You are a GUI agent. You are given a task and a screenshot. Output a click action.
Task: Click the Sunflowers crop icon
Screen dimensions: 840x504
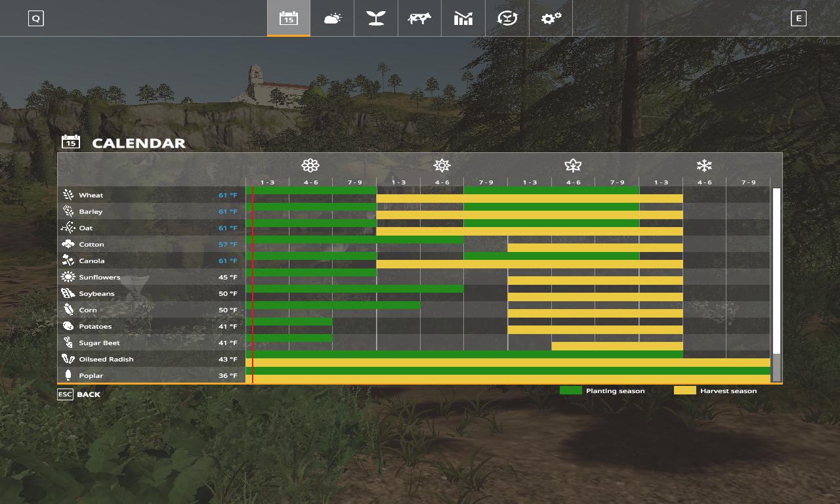click(x=68, y=277)
